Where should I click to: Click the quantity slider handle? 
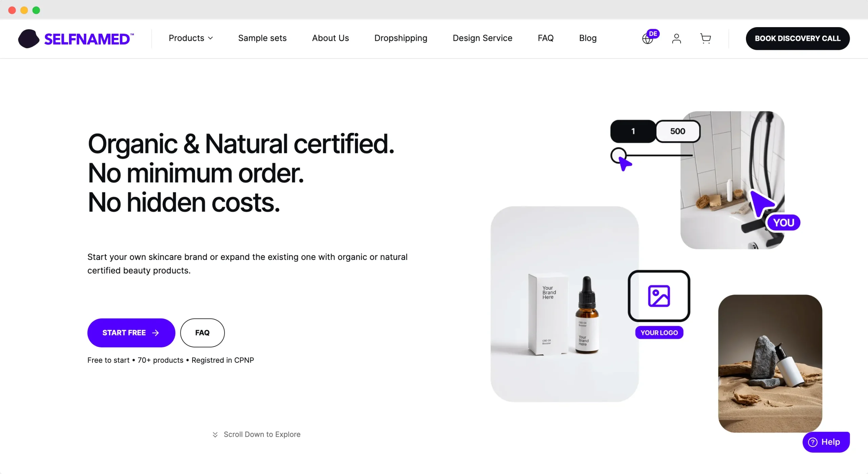618,155
